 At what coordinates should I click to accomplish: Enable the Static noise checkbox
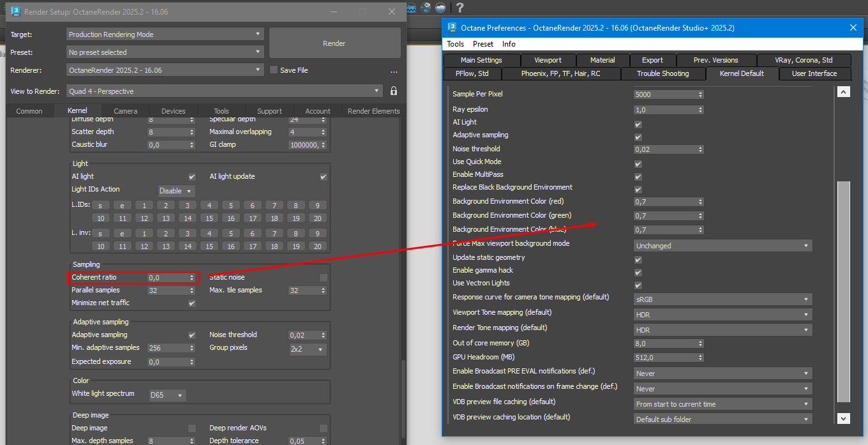coord(324,278)
